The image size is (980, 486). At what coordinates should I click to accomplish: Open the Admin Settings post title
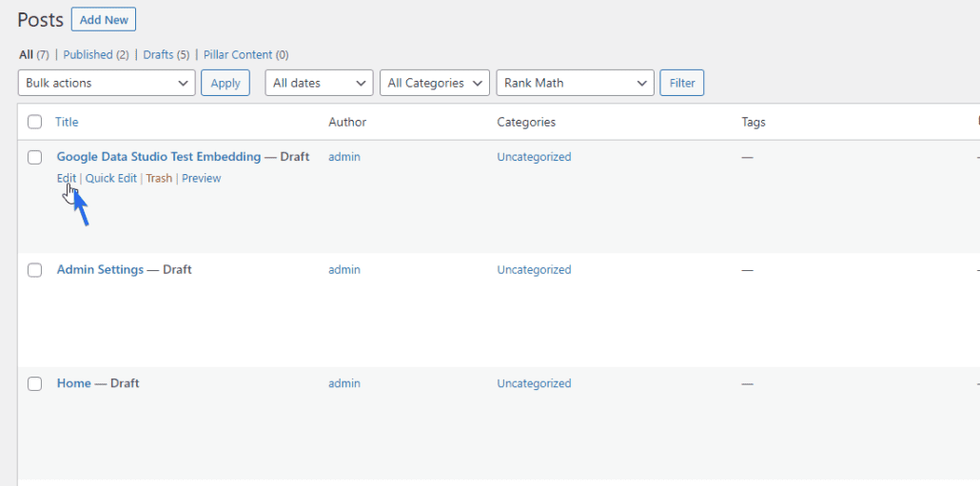pyautogui.click(x=100, y=270)
